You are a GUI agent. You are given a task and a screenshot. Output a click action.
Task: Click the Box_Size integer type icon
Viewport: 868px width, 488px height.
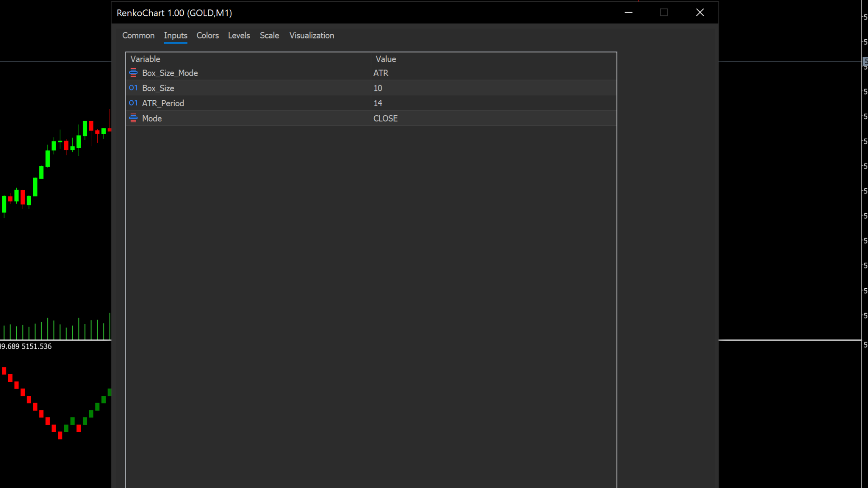point(133,88)
